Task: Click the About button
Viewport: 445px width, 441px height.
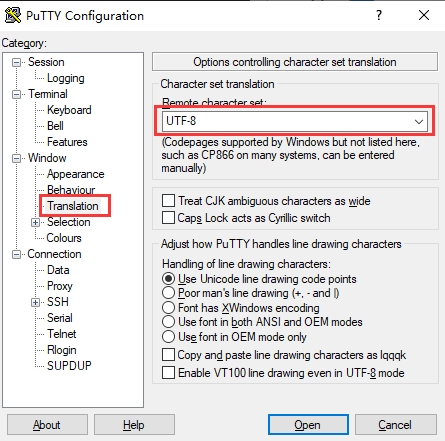Action: point(47,425)
